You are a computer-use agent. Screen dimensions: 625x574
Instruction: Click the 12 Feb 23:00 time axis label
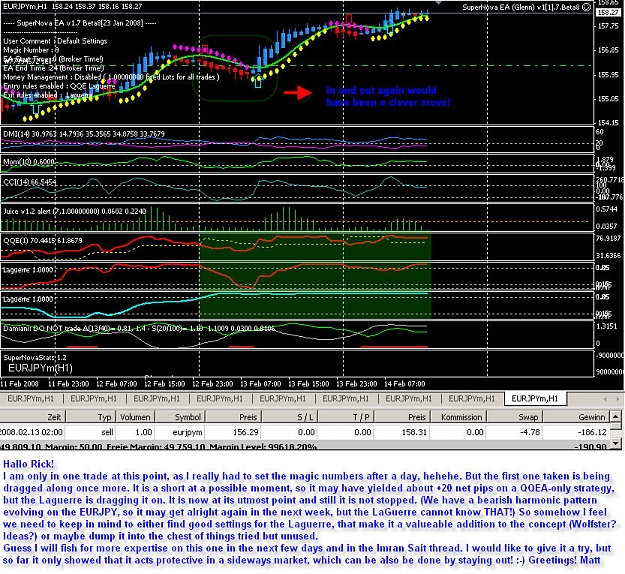pyautogui.click(x=213, y=384)
